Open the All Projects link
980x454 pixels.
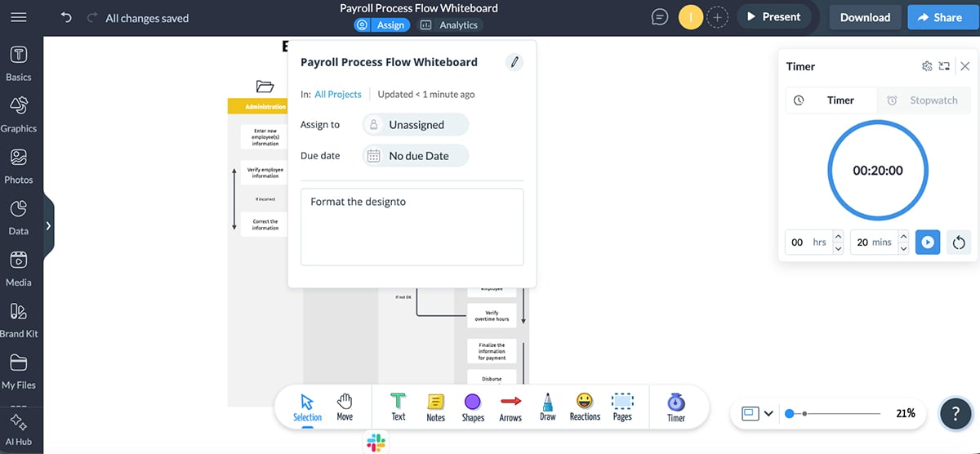pyautogui.click(x=338, y=94)
